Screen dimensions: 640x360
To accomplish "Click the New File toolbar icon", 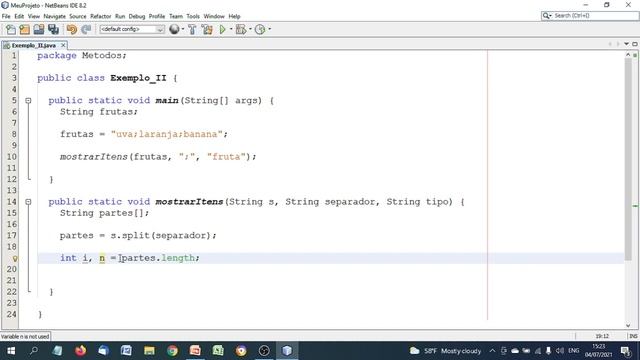I will (x=11, y=29).
